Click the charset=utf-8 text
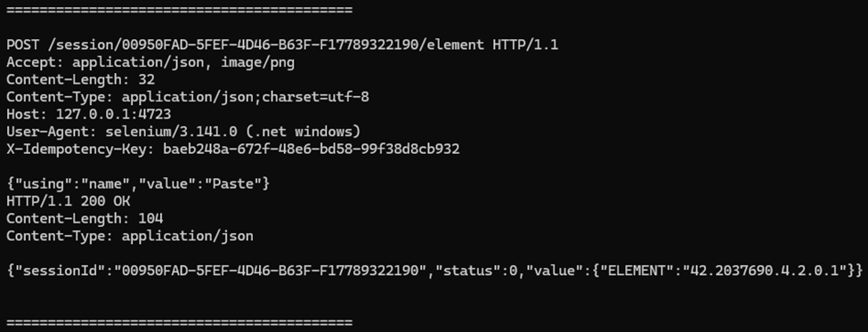868x332 pixels. click(315, 97)
